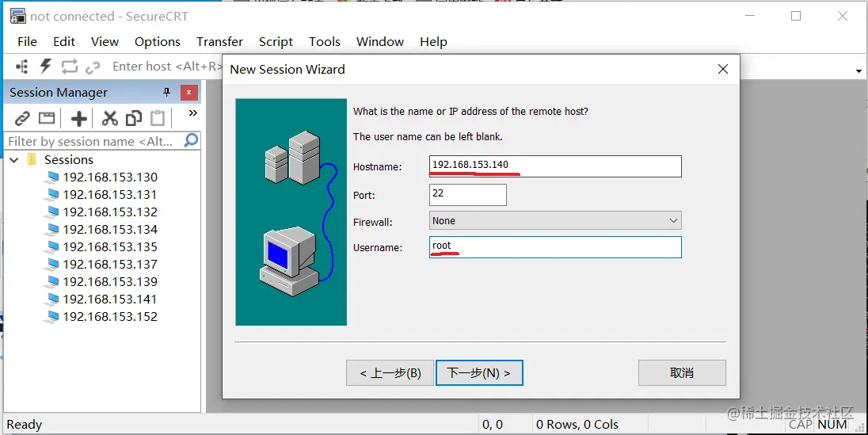Select session 192.168.153.131
The width and height of the screenshot is (868, 435).
[110, 194]
